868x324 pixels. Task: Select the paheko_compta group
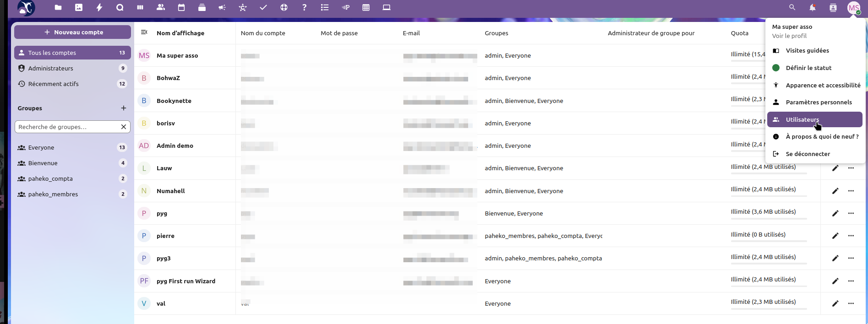50,178
